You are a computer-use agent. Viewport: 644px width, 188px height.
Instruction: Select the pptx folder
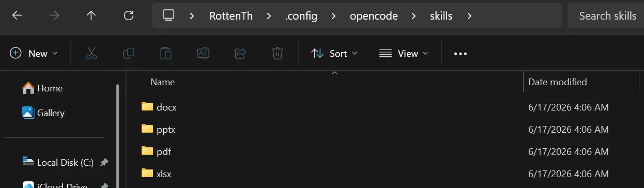coord(166,129)
